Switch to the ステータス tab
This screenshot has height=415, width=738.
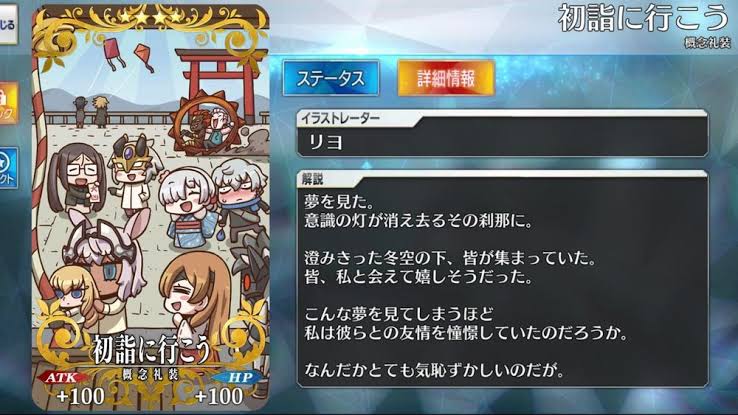click(x=331, y=78)
